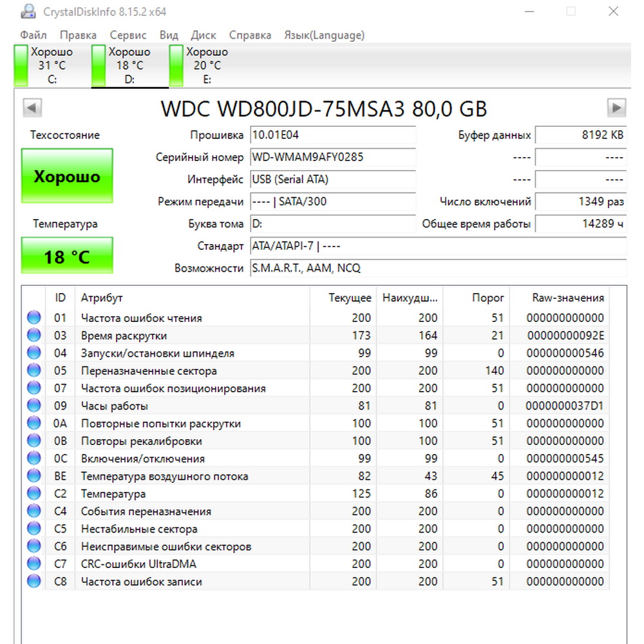Screen dimensions: 644x644
Task: Select row Время раскрутки
Action: (x=316, y=335)
